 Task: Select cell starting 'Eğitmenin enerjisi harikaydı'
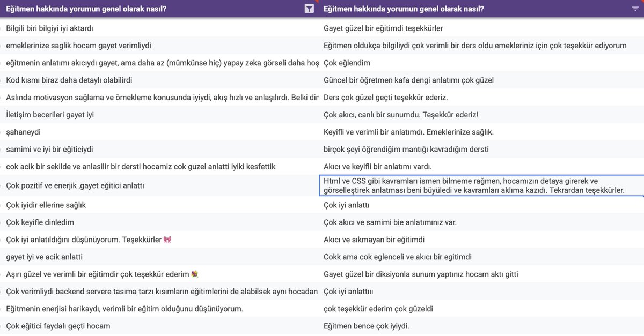point(159,309)
